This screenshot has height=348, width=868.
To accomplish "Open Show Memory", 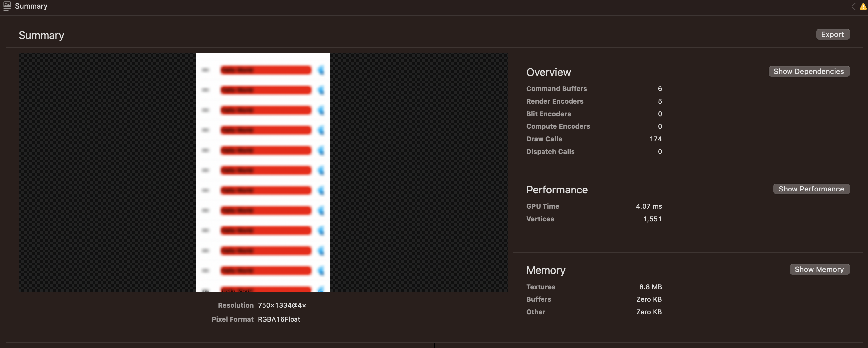I will [x=820, y=269].
